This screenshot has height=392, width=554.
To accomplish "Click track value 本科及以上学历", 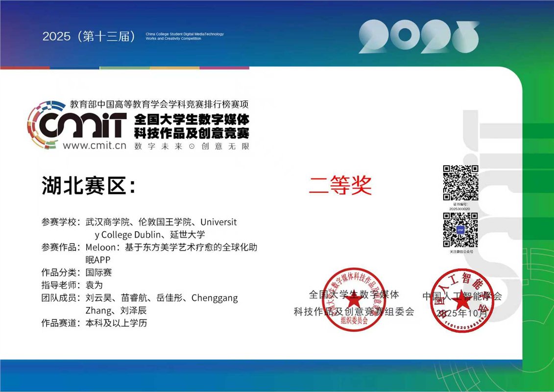I will pos(116,323).
